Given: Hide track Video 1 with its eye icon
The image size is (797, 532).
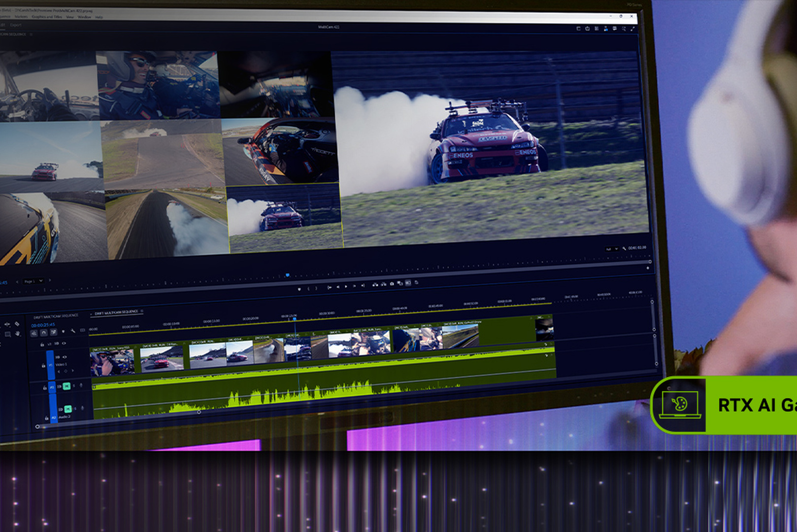Looking at the screenshot, I should (x=65, y=357).
